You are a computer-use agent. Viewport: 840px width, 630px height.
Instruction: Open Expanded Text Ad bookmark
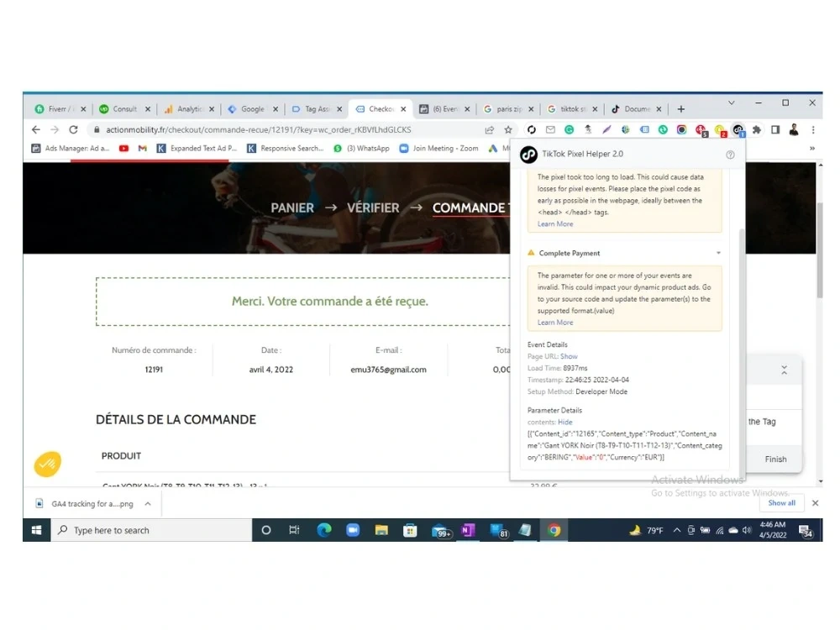(197, 149)
